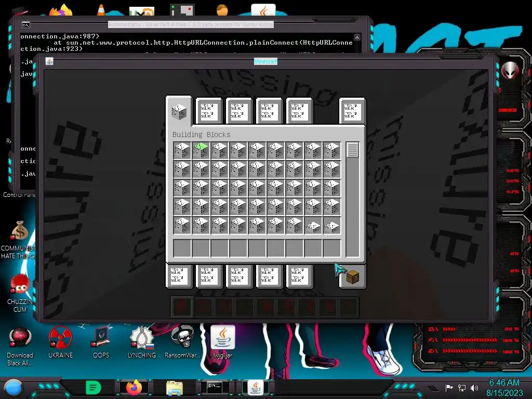The height and width of the screenshot is (399, 532).
Task: Open the RansomWar.. skull desktop icon
Action: [x=182, y=343]
